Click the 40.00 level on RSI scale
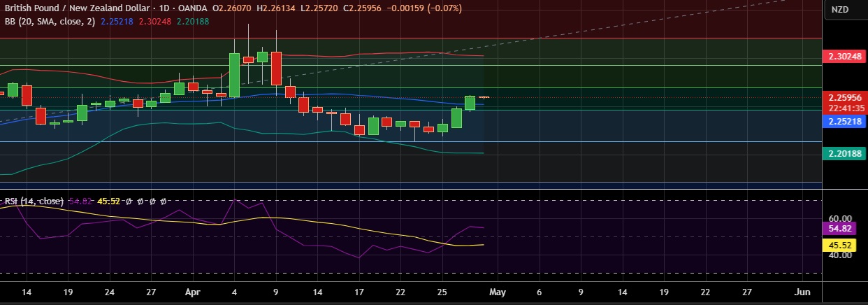Screen dimensions: 868x305 [840, 255]
